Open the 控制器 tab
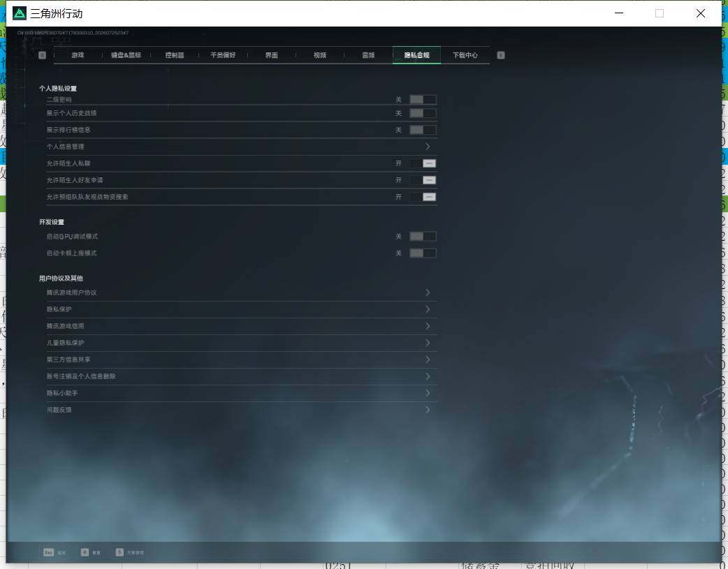The width and height of the screenshot is (728, 569). point(175,55)
